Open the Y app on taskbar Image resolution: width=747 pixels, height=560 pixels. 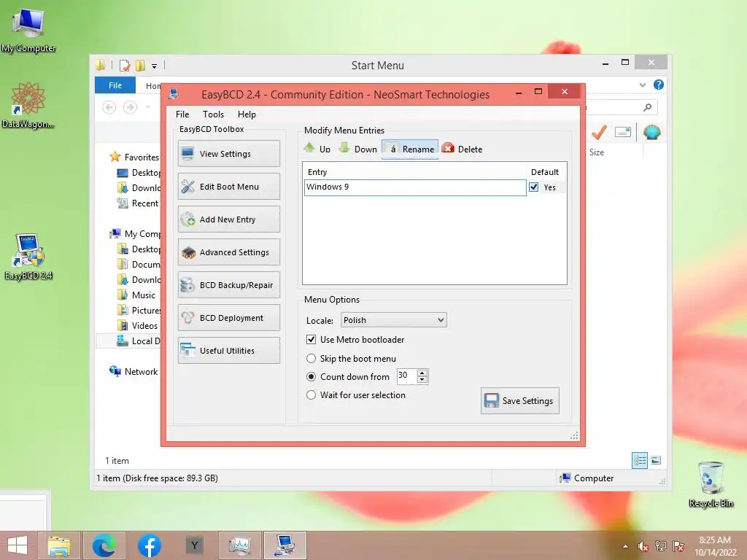pos(194,545)
